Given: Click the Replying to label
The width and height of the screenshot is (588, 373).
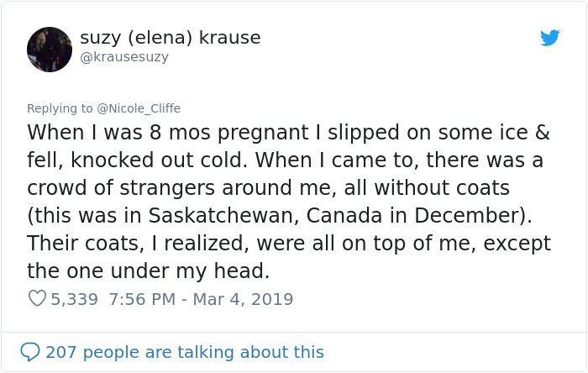Looking at the screenshot, I should pyautogui.click(x=60, y=108).
